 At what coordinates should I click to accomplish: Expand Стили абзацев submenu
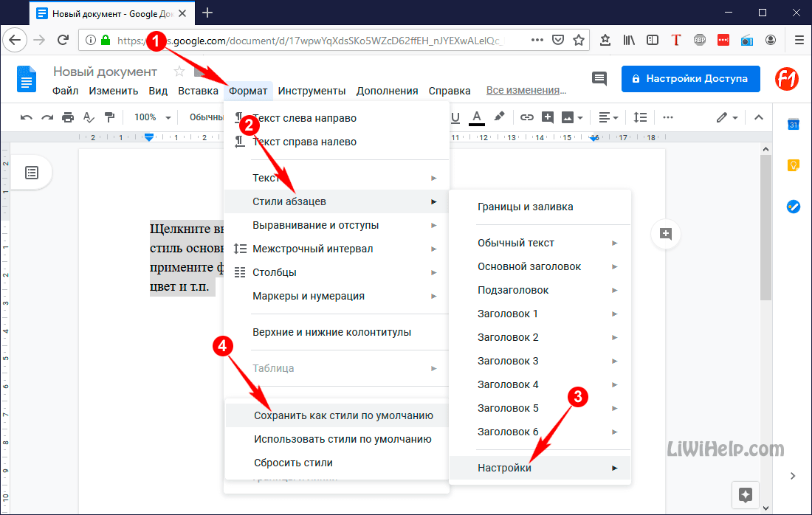click(x=337, y=201)
